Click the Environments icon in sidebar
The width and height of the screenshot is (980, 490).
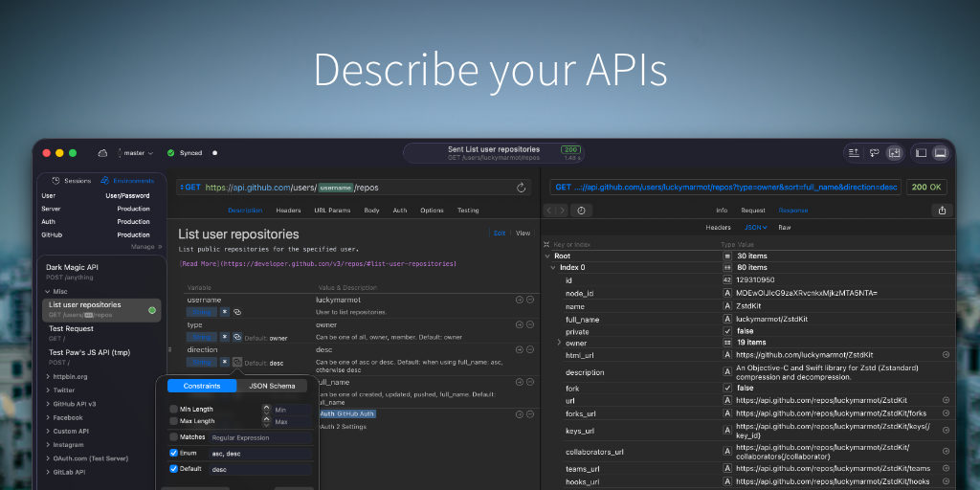[105, 181]
